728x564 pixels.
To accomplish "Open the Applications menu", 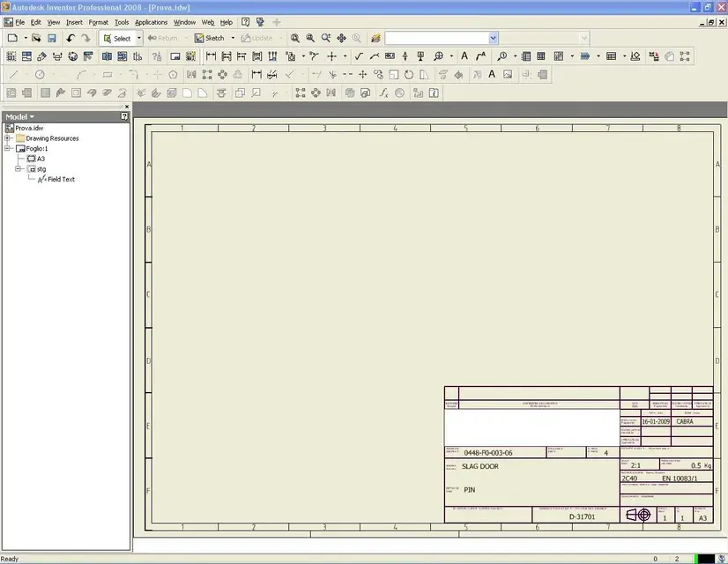I will [151, 22].
